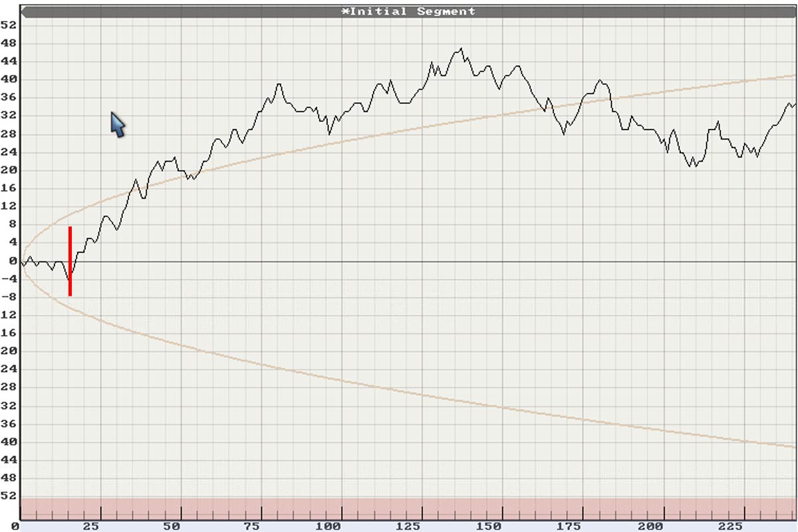
Task: Click the 0 label at x-axis origin
Action: [x=5, y=526]
